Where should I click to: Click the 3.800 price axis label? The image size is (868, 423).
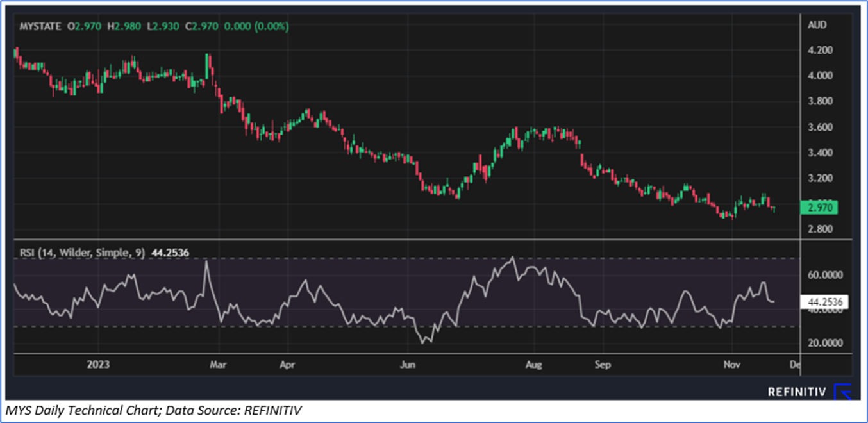(x=821, y=101)
